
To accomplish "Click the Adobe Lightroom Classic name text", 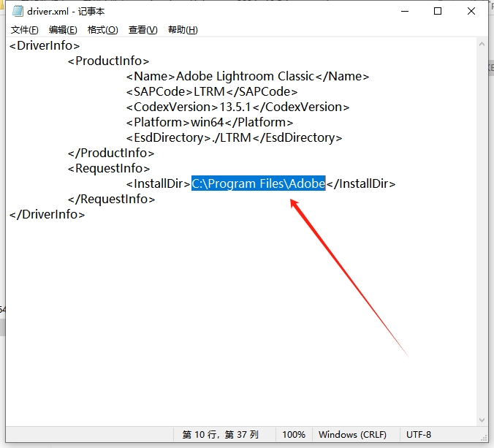I will click(245, 77).
